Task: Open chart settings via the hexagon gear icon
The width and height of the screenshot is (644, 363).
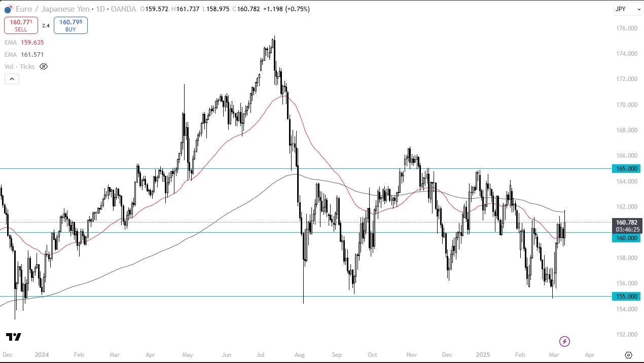Action: coord(628,355)
